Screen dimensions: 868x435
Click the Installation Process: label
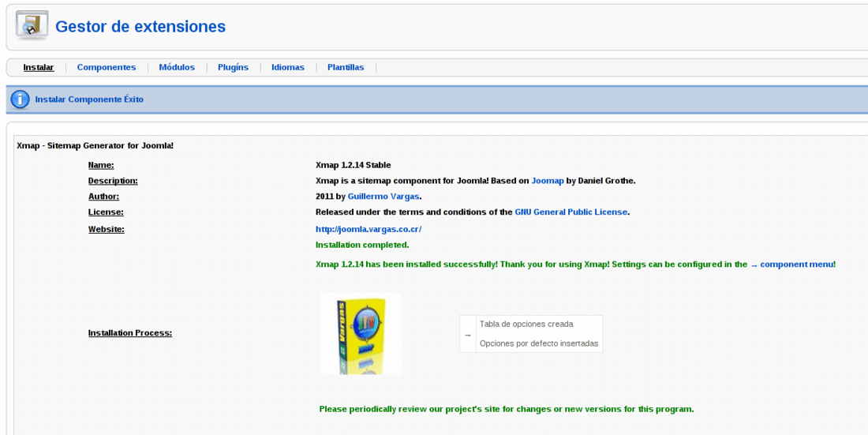pyautogui.click(x=130, y=333)
